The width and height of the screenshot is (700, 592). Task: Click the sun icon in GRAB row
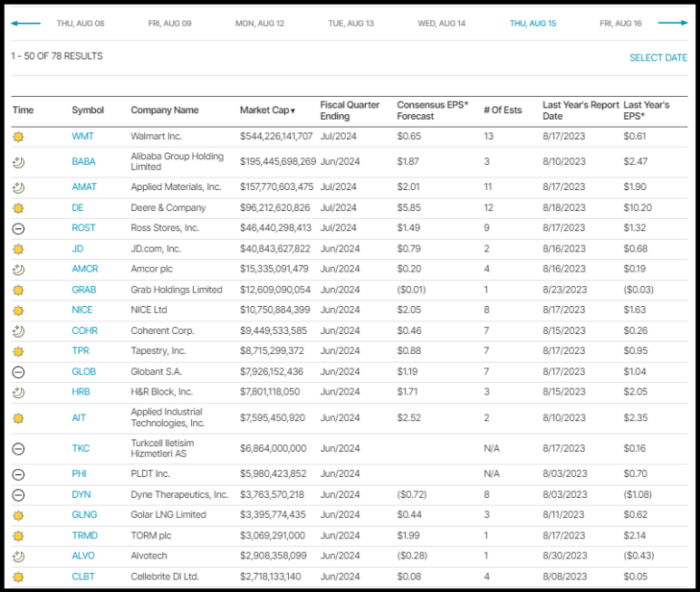point(18,291)
